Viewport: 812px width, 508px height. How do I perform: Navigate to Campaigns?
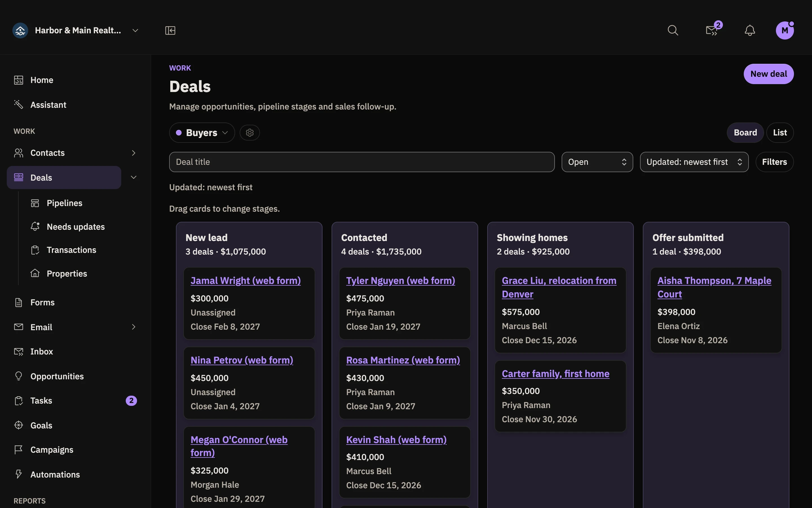(52, 450)
